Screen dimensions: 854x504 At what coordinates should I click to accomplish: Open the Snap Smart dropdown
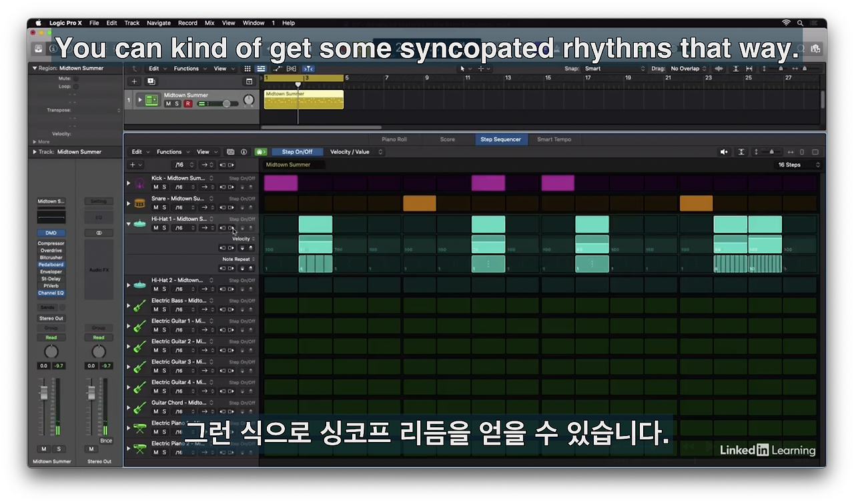[x=614, y=69]
